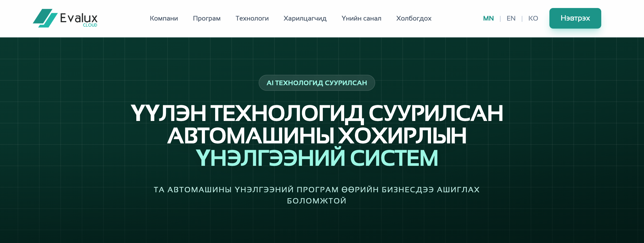The image size is (644, 243).
Task: Click the АВТОМАШИНЫ ХОХИРЛЫН headline line
Action: click(317, 136)
